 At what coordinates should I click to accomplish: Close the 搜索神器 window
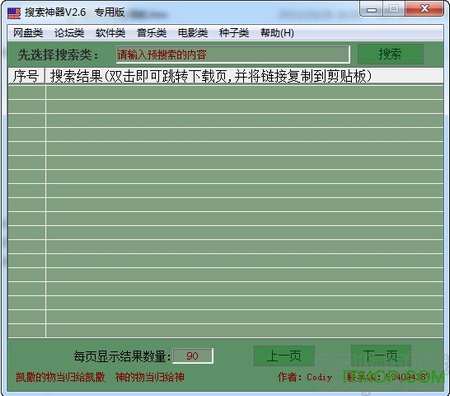pos(424,9)
